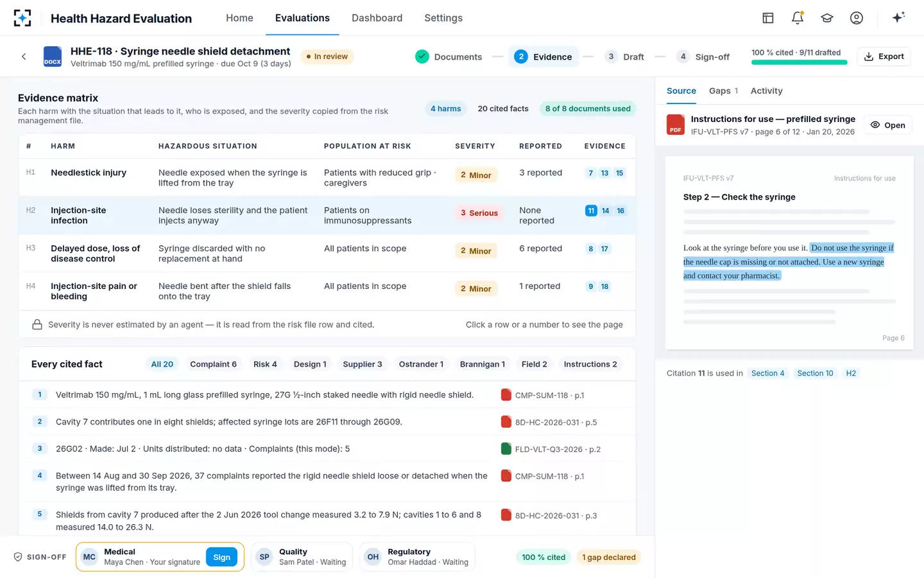The height and width of the screenshot is (578, 924).
Task: Go to the Draft step
Action: click(x=624, y=57)
